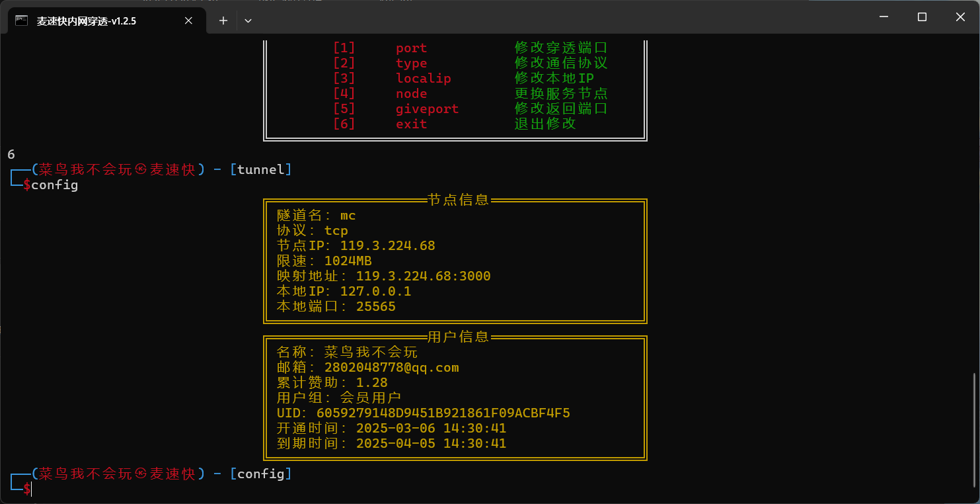Click the terminal icon in the tab

point(22,21)
